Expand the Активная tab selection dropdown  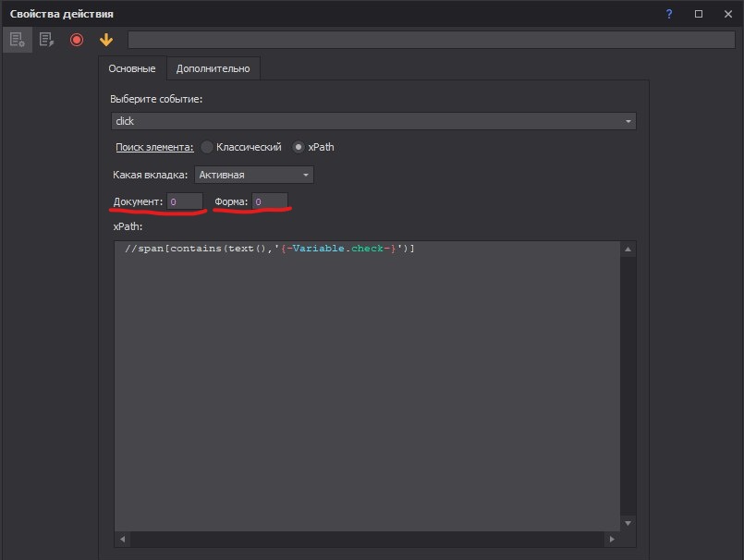[x=254, y=175]
